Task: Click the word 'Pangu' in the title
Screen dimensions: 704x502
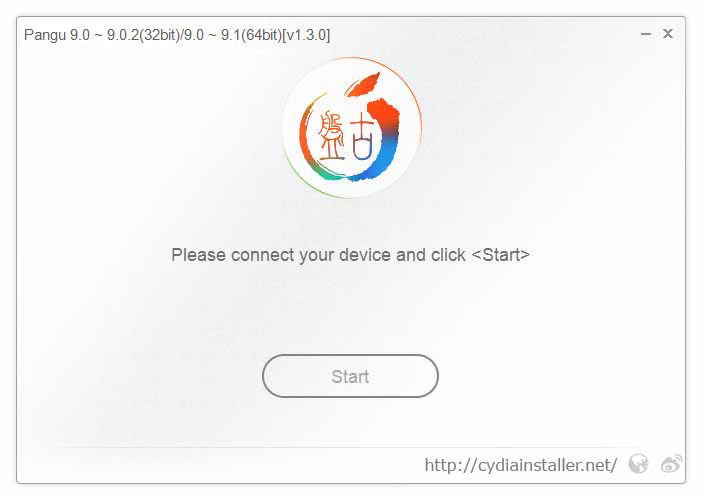Action: coord(45,35)
